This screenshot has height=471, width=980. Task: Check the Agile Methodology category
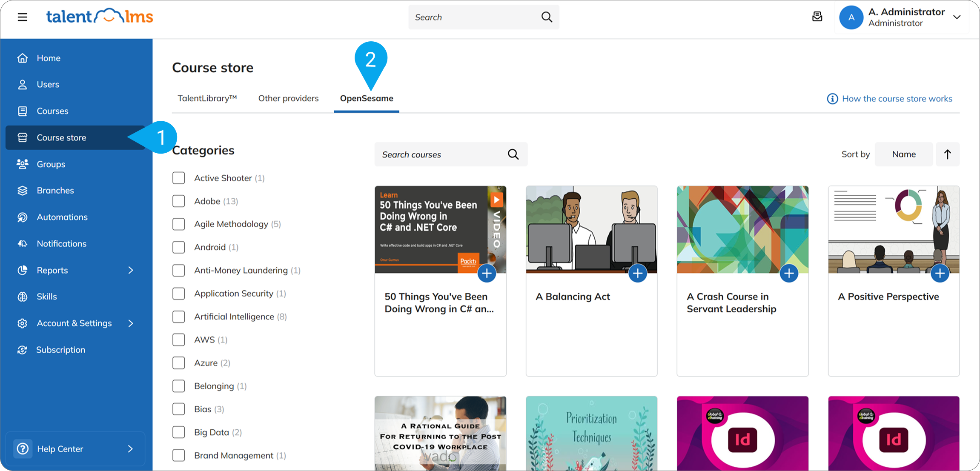(179, 224)
